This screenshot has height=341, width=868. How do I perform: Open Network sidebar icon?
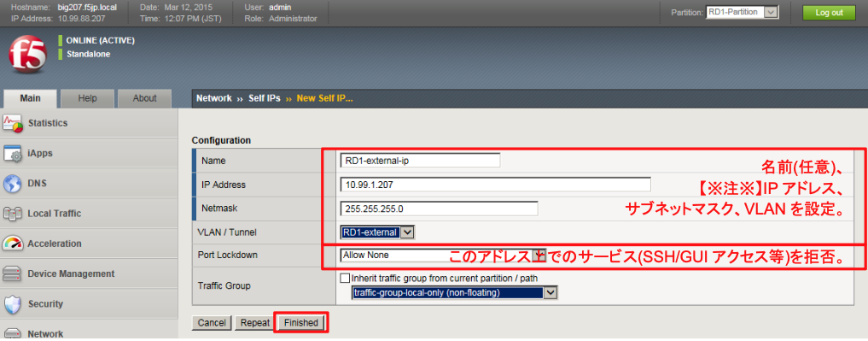12,333
